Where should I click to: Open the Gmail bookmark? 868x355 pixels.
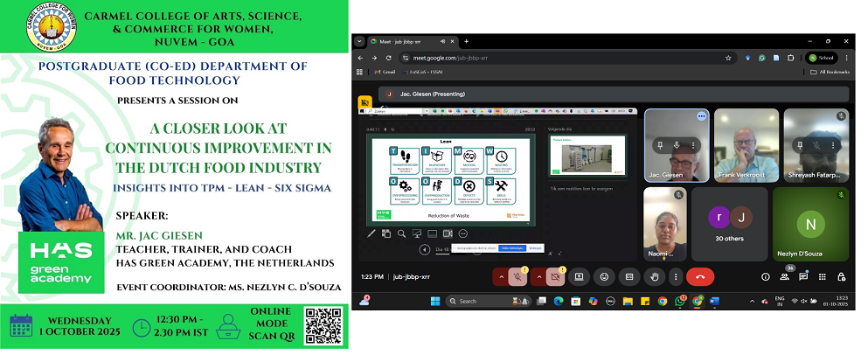[x=385, y=72]
